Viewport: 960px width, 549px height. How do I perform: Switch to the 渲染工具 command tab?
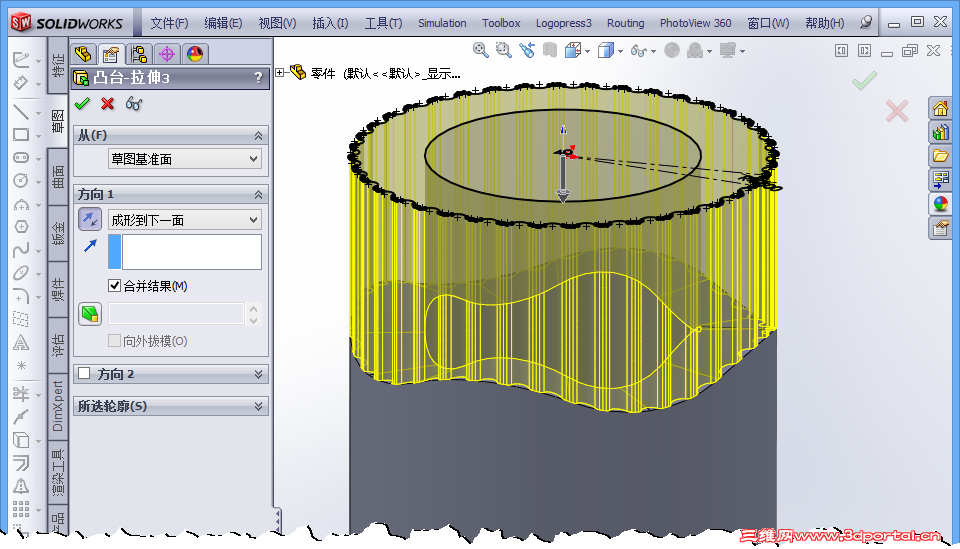[x=58, y=472]
